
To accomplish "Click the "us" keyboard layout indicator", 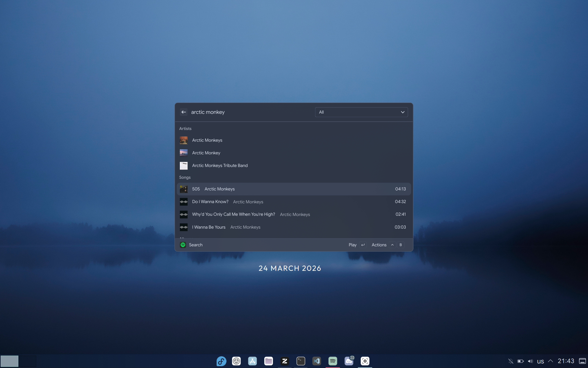I will point(540,361).
